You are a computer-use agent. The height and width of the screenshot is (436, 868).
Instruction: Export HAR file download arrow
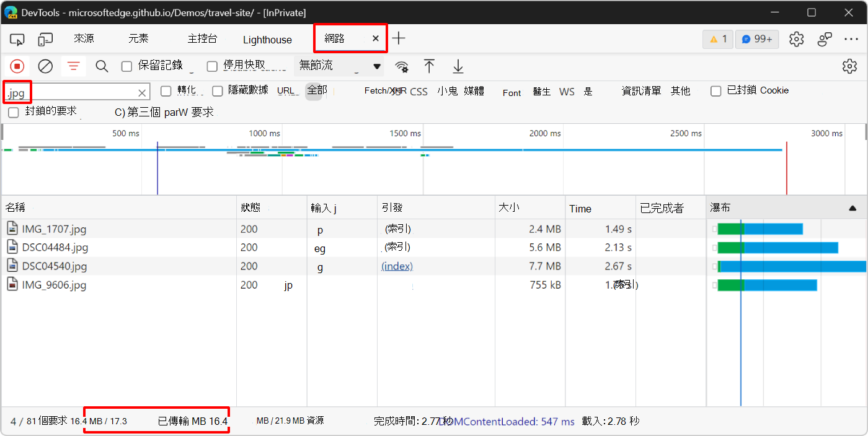click(458, 66)
